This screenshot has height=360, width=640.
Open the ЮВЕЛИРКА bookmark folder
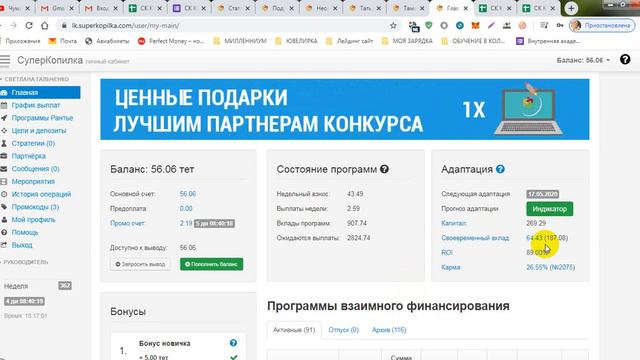pyautogui.click(x=296, y=41)
